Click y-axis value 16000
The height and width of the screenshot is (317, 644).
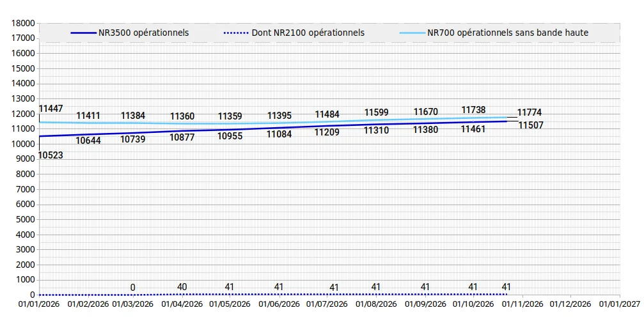coord(25,54)
